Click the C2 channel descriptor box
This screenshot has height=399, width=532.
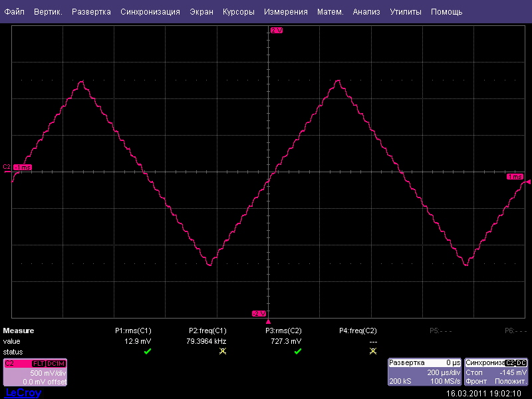[x=35, y=372]
